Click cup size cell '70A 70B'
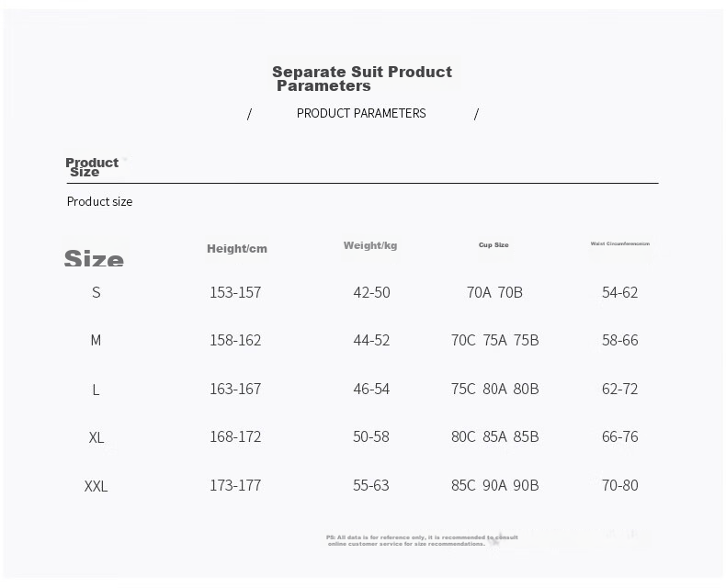This screenshot has height=588, width=726. coord(494,292)
